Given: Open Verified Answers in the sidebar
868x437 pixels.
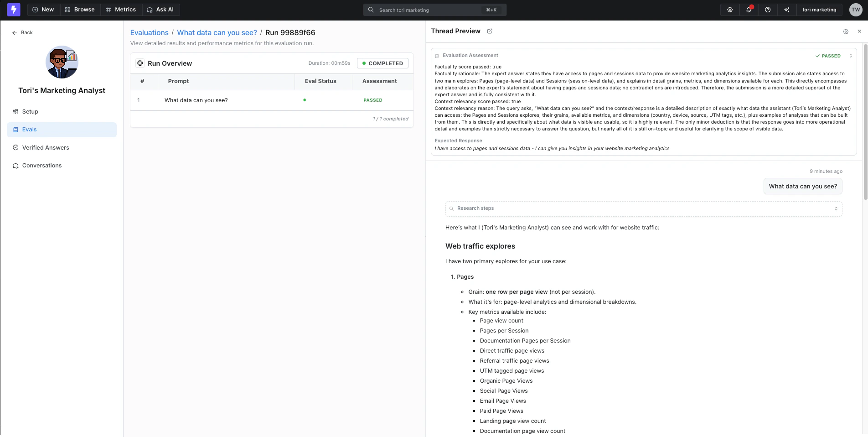Looking at the screenshot, I should pos(62,147).
